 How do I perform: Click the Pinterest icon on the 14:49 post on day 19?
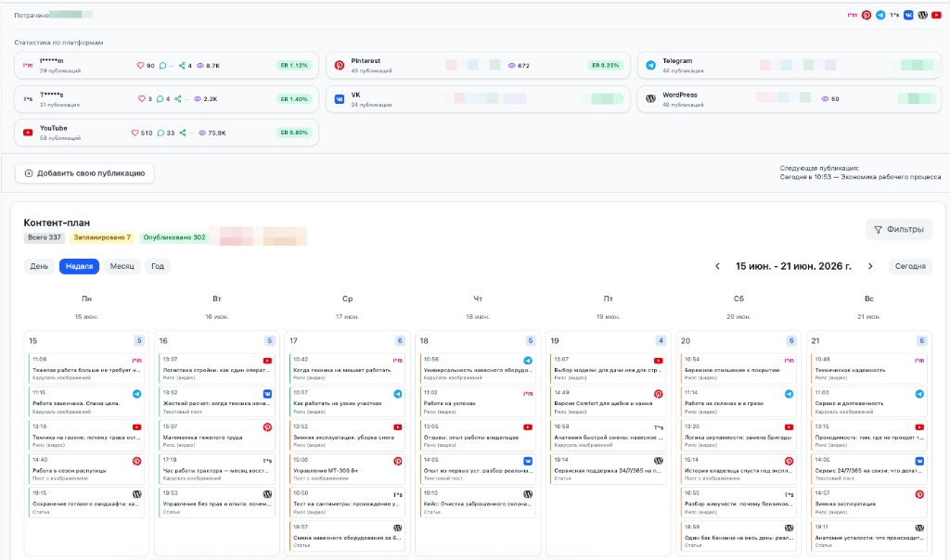pyautogui.click(x=659, y=394)
